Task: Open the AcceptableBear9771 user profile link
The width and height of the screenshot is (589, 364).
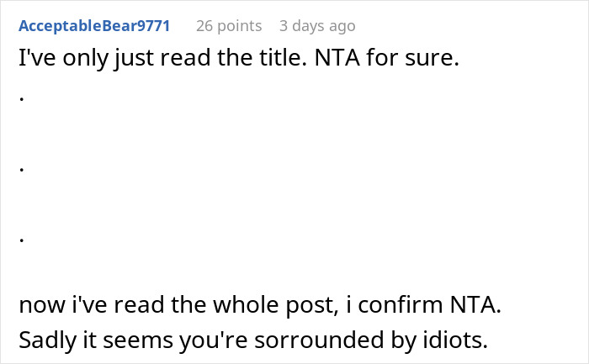Action: 94,26
